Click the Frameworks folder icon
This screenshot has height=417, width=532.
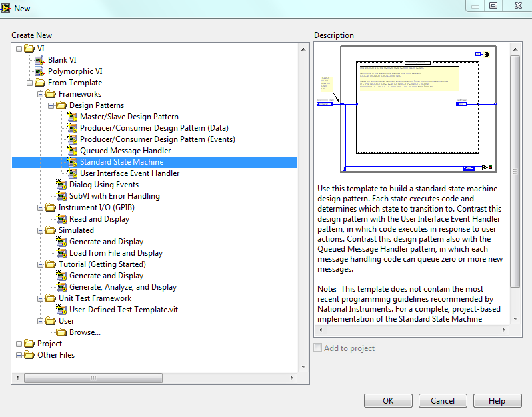click(51, 94)
